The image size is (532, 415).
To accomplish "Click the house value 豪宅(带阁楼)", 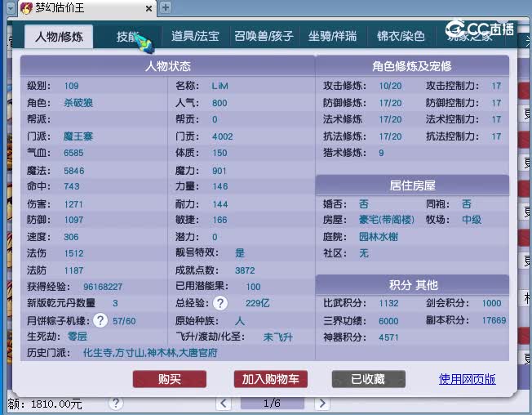I will pos(387,220).
